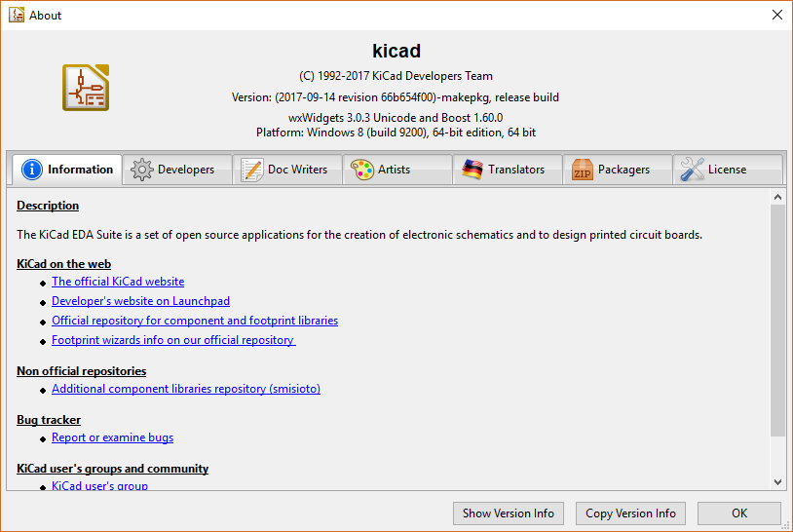Click the 'kicad' title text
The image size is (793, 532).
[396, 51]
